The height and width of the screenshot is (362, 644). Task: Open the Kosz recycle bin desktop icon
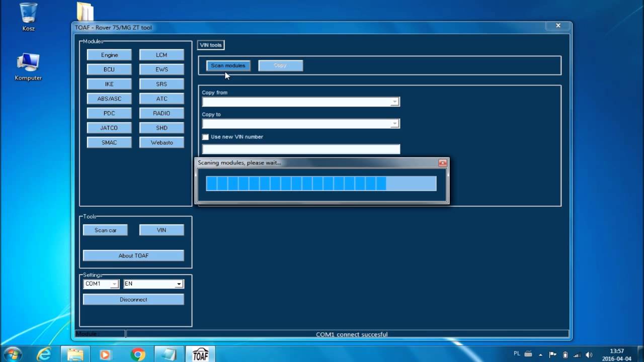pyautogui.click(x=28, y=17)
